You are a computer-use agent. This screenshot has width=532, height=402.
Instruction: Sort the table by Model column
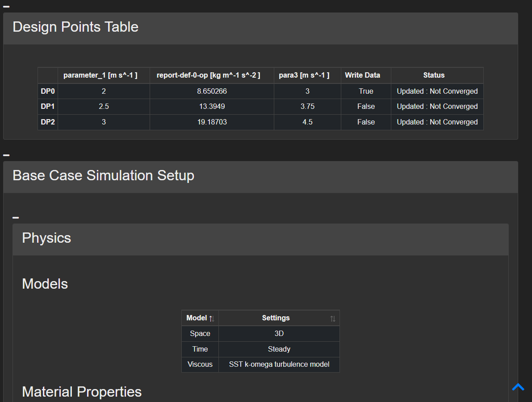212,318
